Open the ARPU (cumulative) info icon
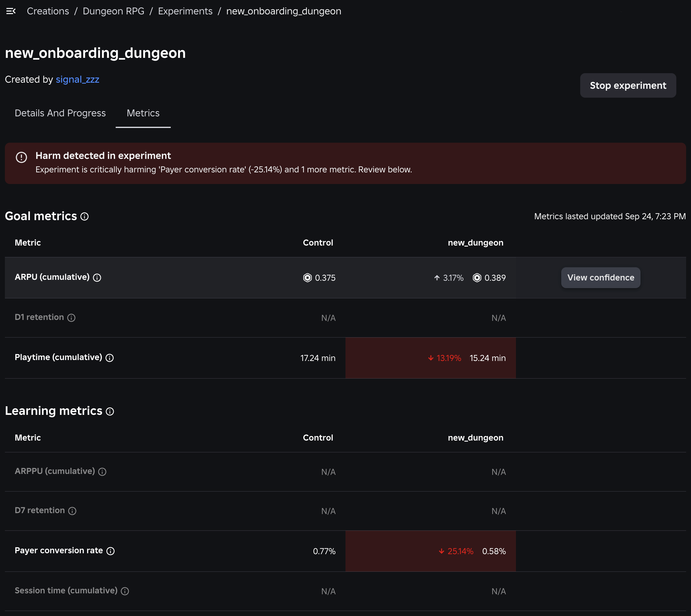This screenshot has height=616, width=691. pyautogui.click(x=97, y=278)
